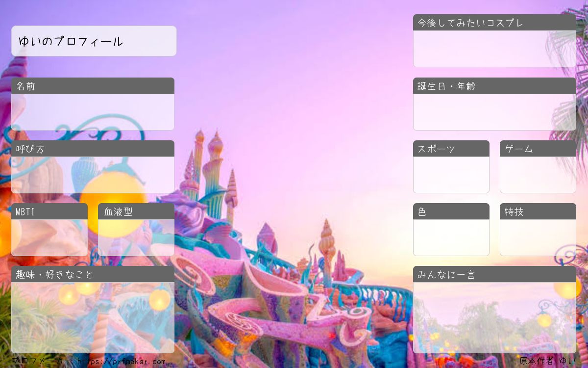
Task: Click the 特技 header label
Action: click(x=538, y=211)
